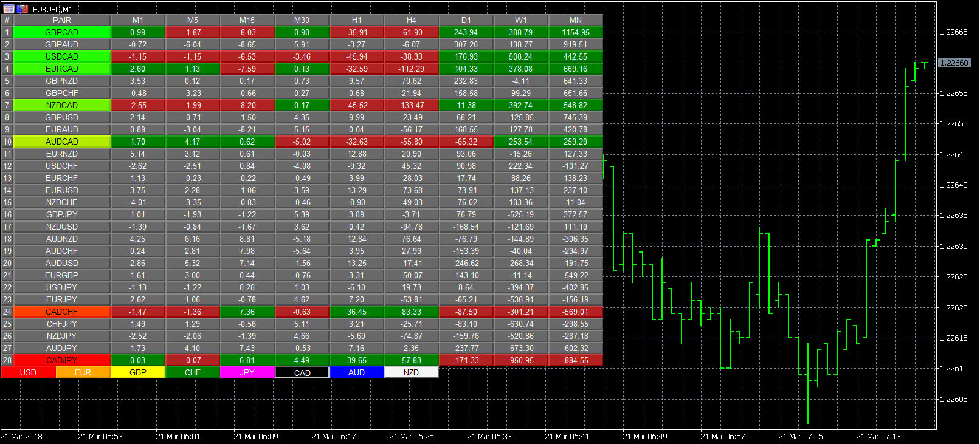Click the NZDCAD H4 value -133.47
This screenshot has width=980, height=444.
click(412, 105)
